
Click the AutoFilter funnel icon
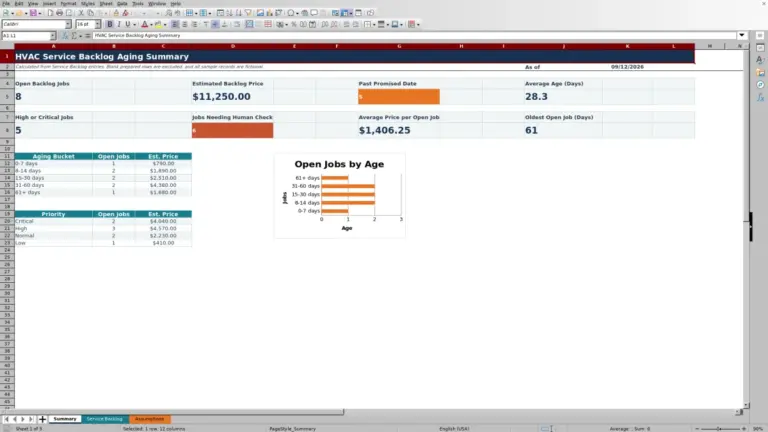pyautogui.click(x=248, y=13)
